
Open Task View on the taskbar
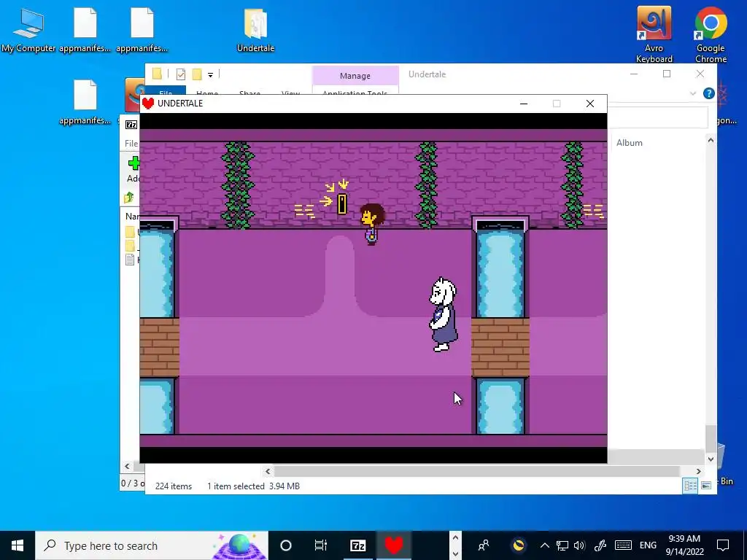pos(321,545)
